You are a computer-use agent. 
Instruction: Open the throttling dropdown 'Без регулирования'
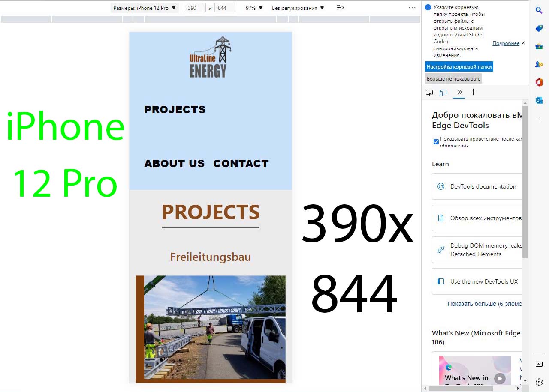pyautogui.click(x=298, y=8)
